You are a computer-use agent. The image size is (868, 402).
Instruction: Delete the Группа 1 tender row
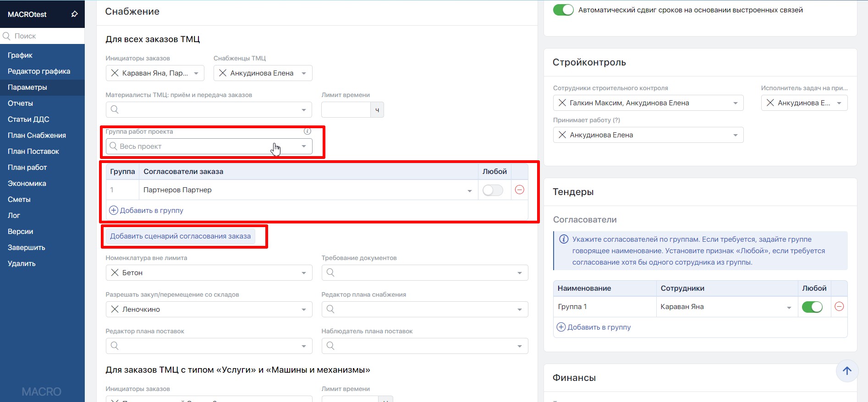click(x=839, y=307)
